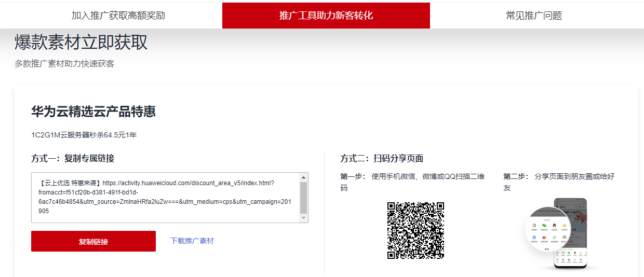Click the 第一步 scan QR instruction text
Viewport: 644px width, 277px height.
413,182
